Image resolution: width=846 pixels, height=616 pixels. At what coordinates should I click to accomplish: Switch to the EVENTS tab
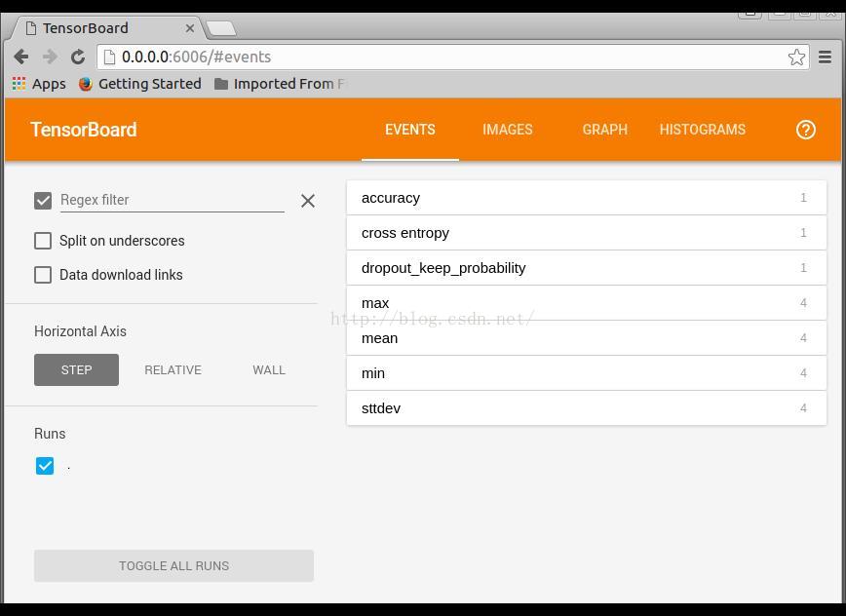click(x=410, y=130)
